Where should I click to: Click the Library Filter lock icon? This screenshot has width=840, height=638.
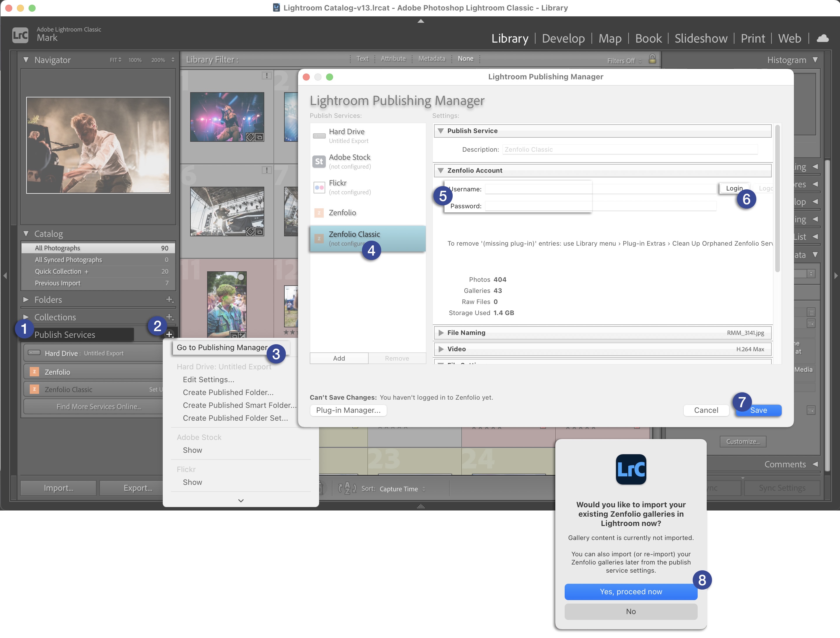click(x=652, y=59)
